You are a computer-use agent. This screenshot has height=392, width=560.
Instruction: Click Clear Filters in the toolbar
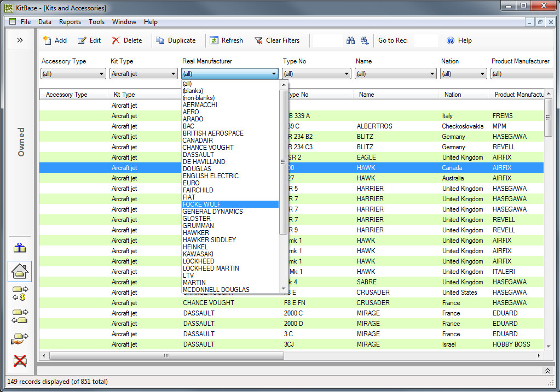click(277, 40)
